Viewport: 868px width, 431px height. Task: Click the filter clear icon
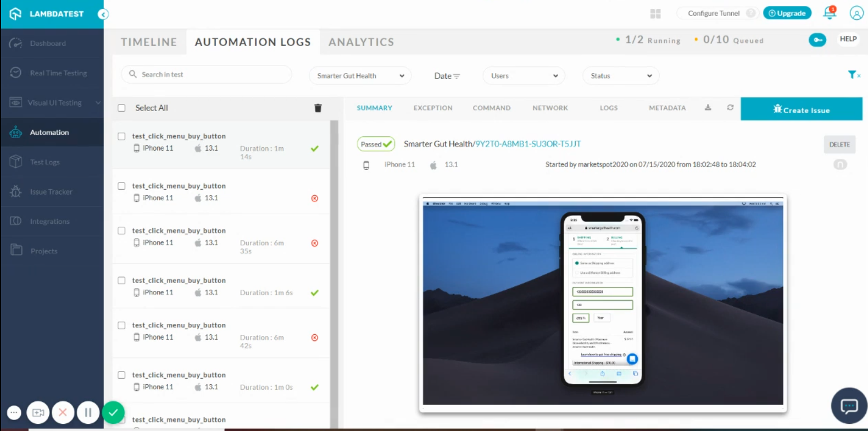point(854,75)
